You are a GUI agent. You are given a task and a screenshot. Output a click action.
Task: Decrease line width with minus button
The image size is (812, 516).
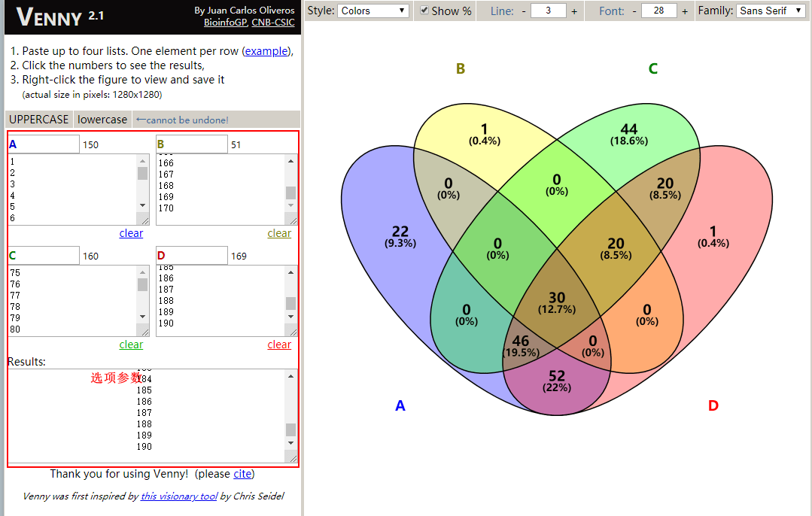pos(524,11)
